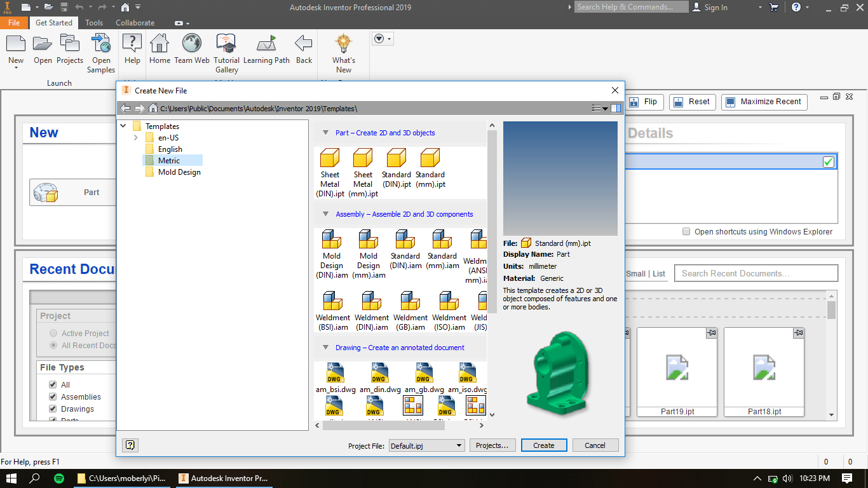Screen dimensions: 868x488
Task: Open the Projects ribbon tool
Action: 70,50
